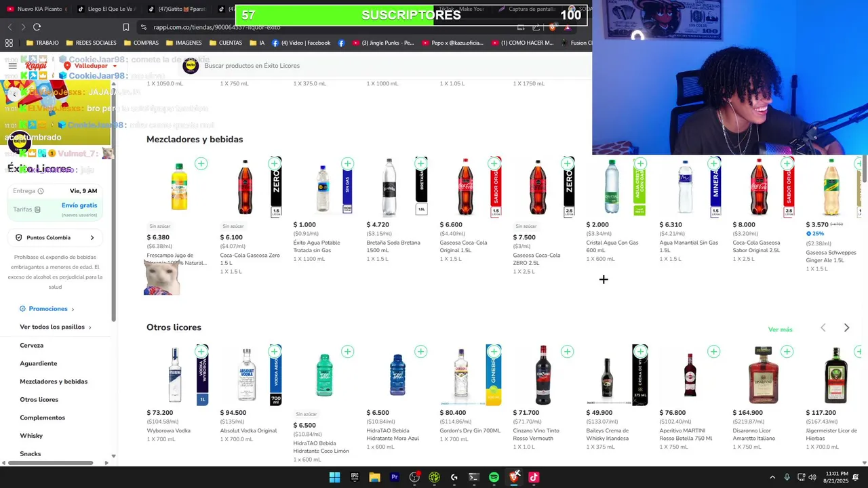Open the IMAGENES bookmarks folder
The image size is (868, 488).
pyautogui.click(x=183, y=43)
